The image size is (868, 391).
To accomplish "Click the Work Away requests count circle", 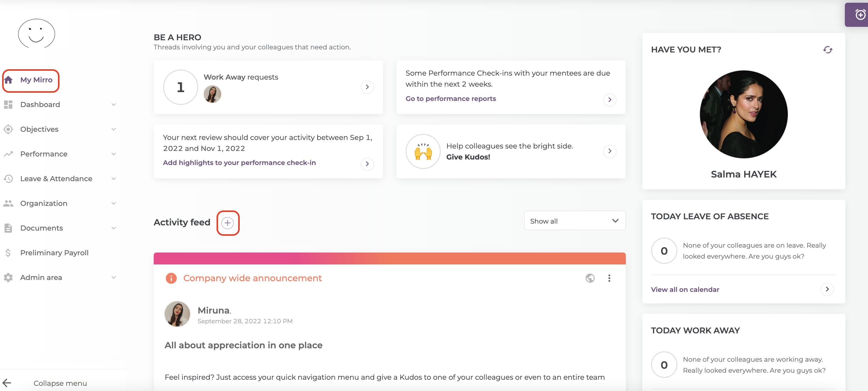I will (181, 87).
